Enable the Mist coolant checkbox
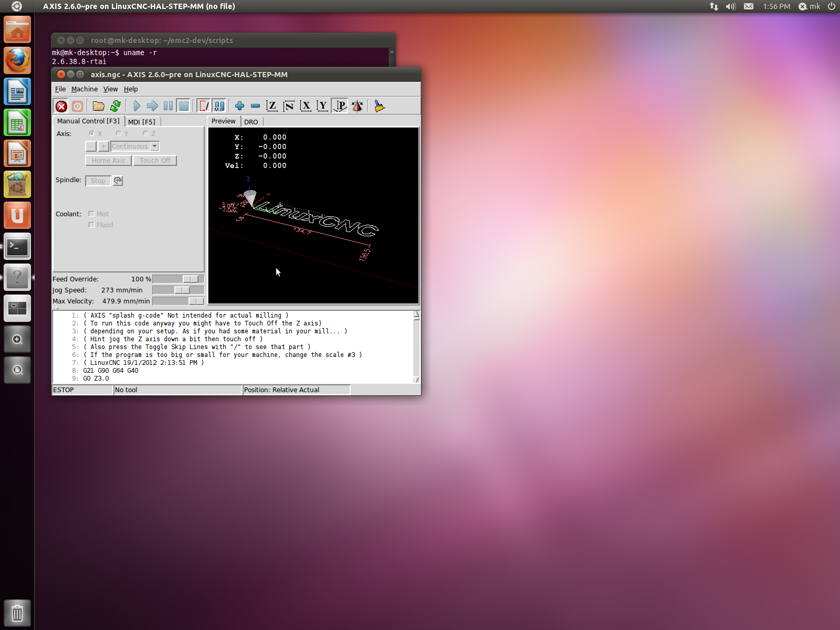 92,214
